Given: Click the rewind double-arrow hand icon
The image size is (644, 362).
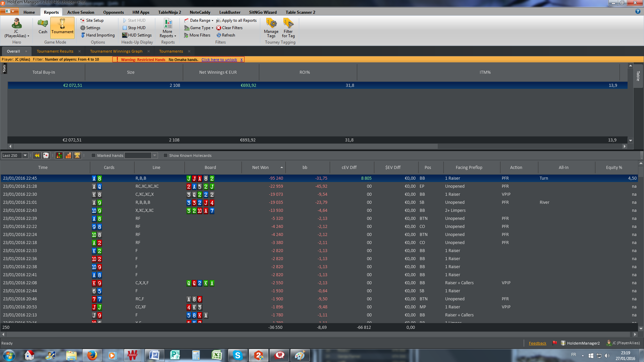Looking at the screenshot, I should click(x=37, y=156).
